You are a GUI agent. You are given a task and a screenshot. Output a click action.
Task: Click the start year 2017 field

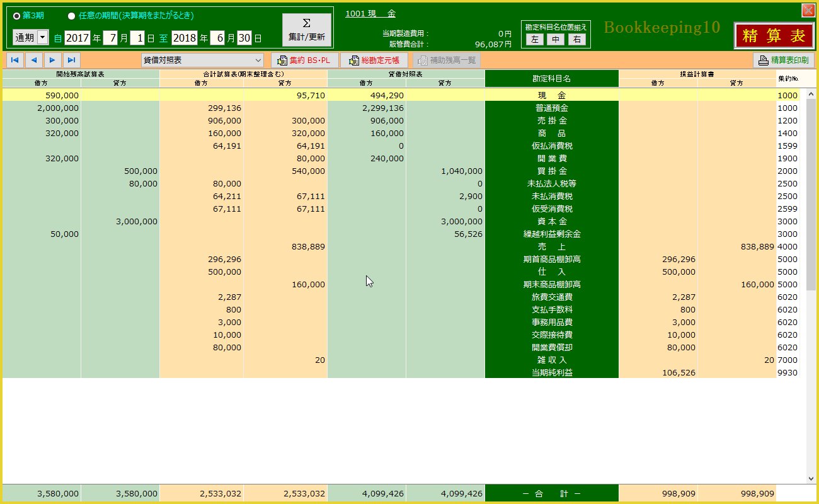[x=77, y=38]
